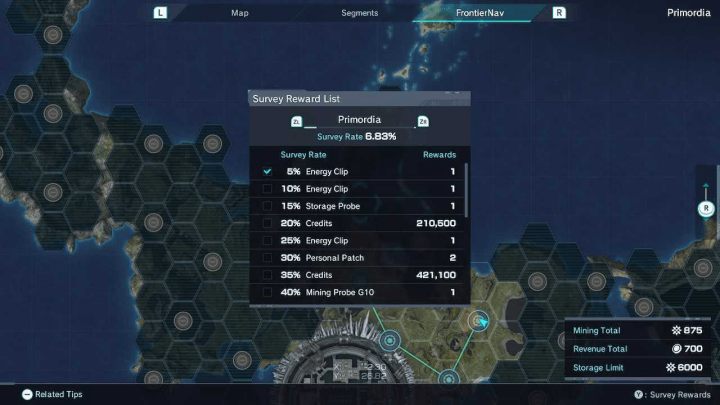Click the Mining Total label

[596, 330]
